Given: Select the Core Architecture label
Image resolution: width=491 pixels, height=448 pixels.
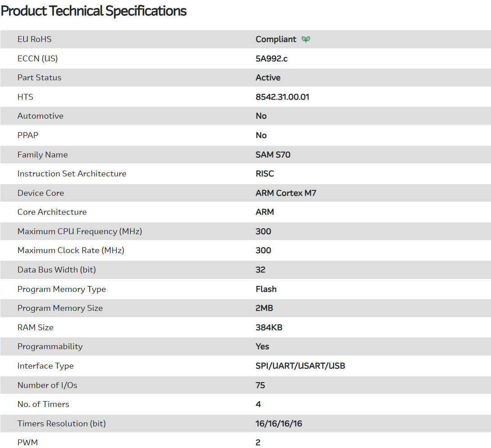Looking at the screenshot, I should click(52, 212).
